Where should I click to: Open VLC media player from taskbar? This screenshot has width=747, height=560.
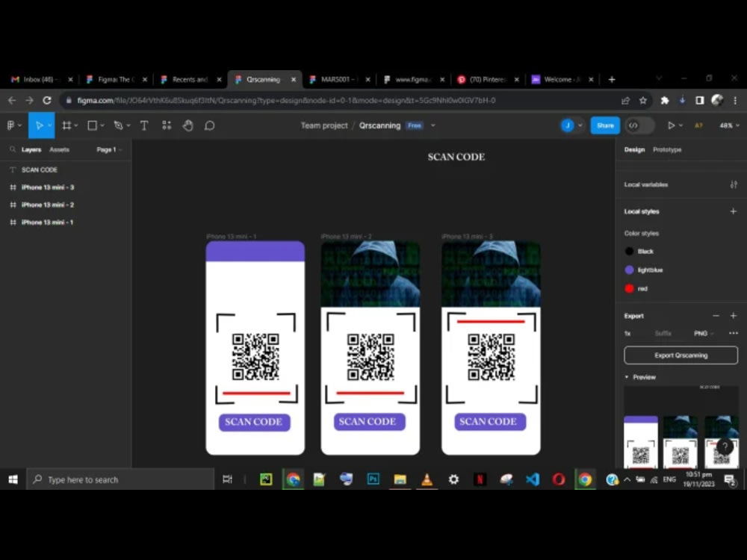427,479
